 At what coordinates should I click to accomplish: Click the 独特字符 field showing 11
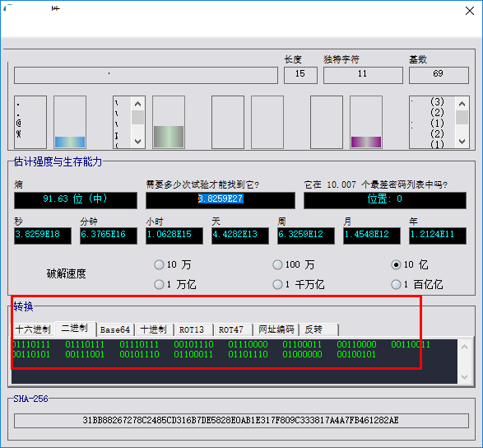coord(363,75)
